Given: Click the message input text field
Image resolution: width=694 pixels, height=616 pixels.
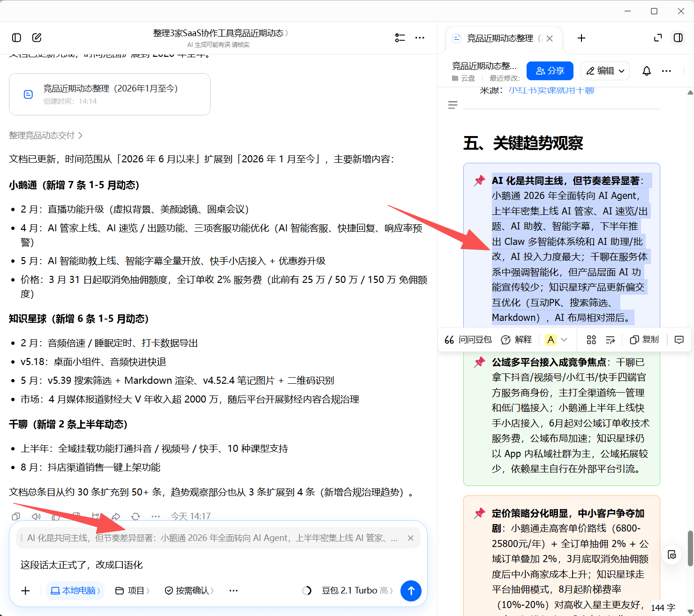Looking at the screenshot, I should click(218, 565).
